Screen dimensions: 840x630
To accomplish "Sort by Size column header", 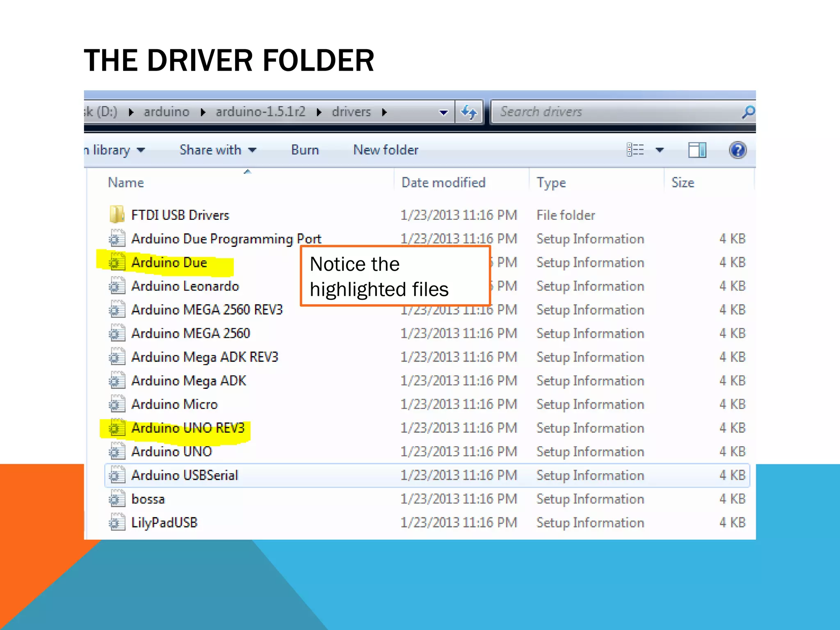I will [x=682, y=183].
